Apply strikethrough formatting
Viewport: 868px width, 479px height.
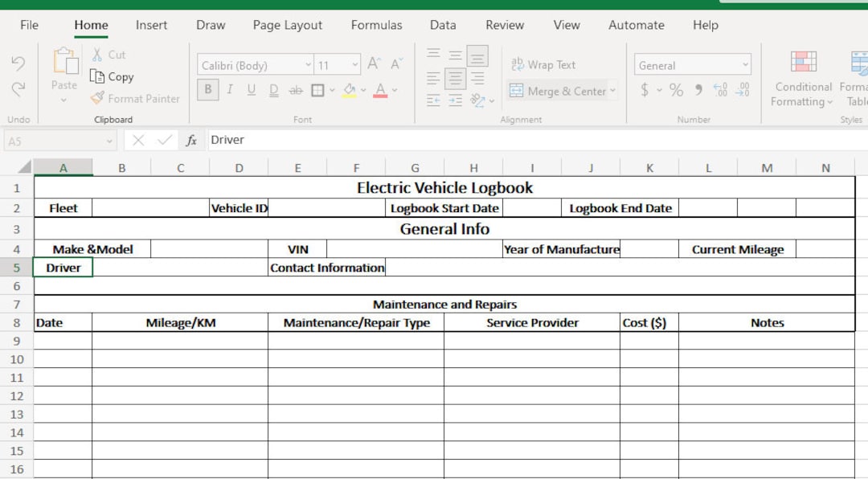296,90
